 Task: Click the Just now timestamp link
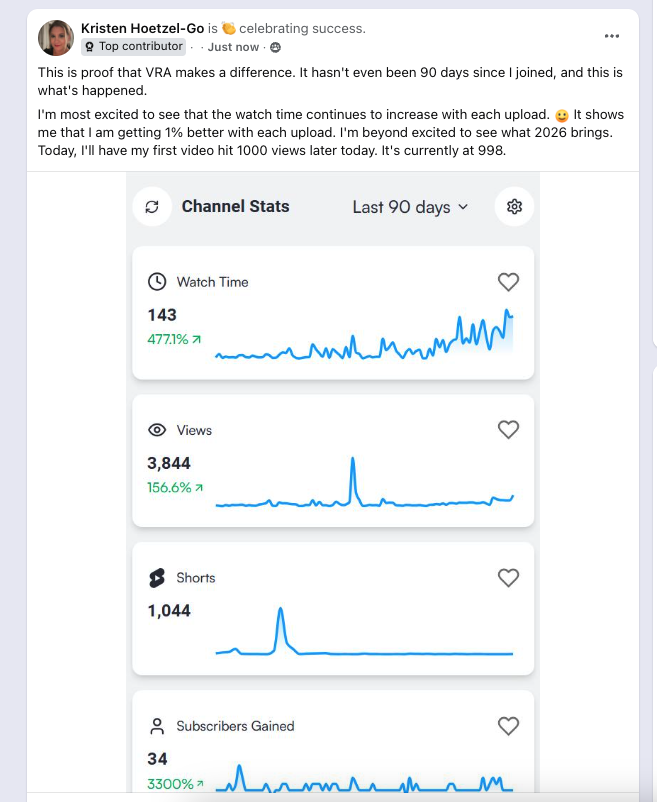tap(233, 47)
